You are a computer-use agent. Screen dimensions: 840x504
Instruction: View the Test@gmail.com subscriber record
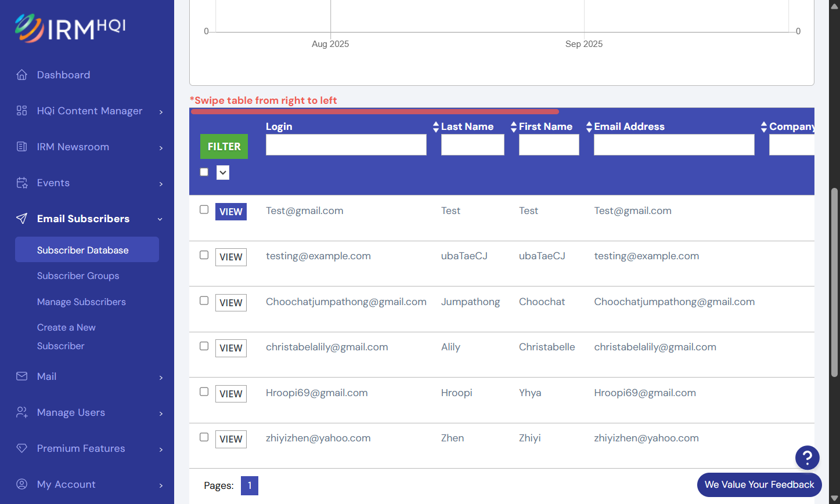(x=231, y=212)
